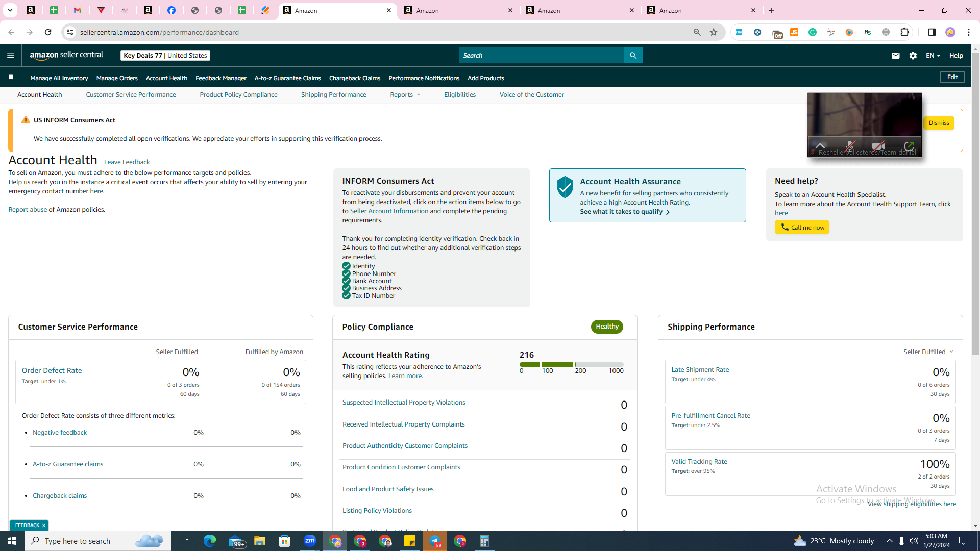
Task: Open Seller Account Information link
Action: click(389, 211)
